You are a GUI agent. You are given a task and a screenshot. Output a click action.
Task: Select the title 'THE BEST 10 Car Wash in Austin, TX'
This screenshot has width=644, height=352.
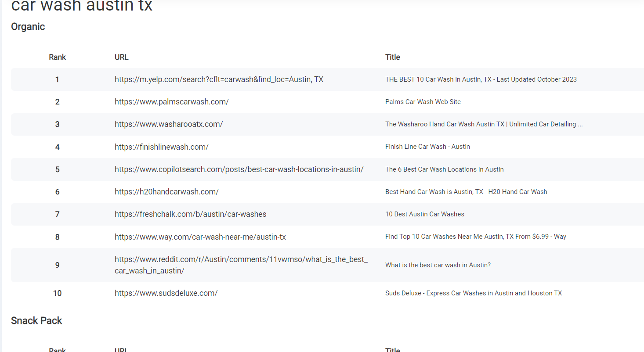tap(481, 79)
